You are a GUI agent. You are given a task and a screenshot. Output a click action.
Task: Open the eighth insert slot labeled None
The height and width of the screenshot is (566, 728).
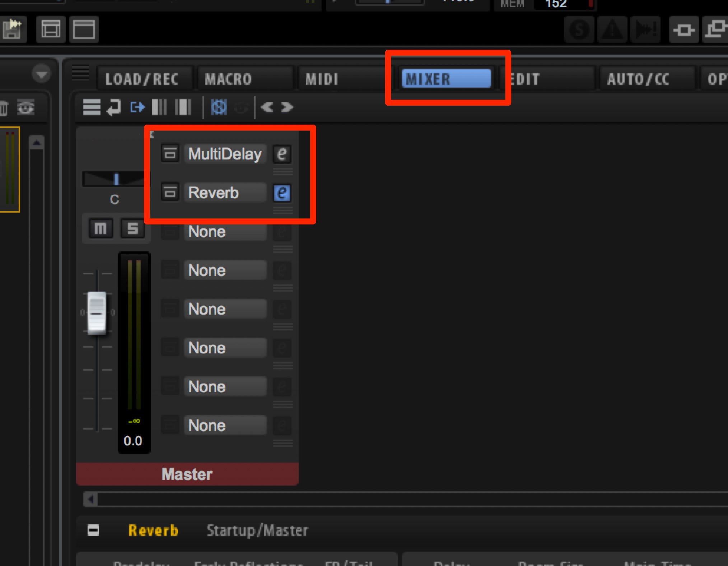tap(225, 425)
